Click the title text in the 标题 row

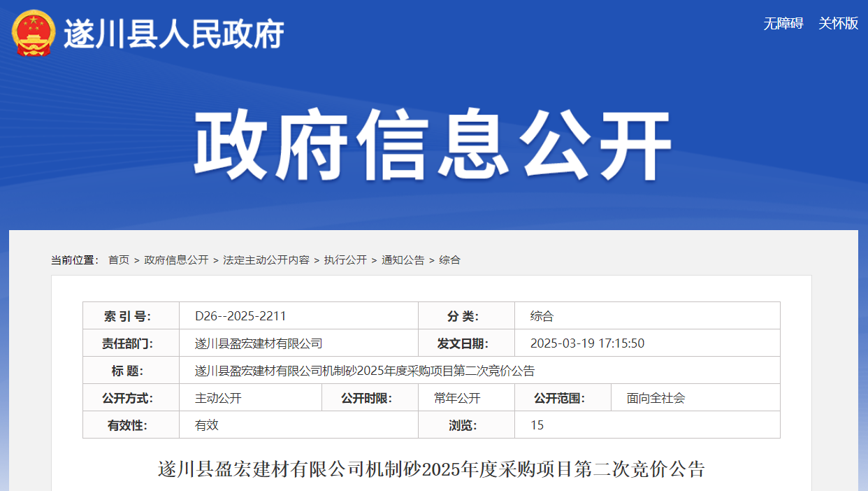[365, 371]
